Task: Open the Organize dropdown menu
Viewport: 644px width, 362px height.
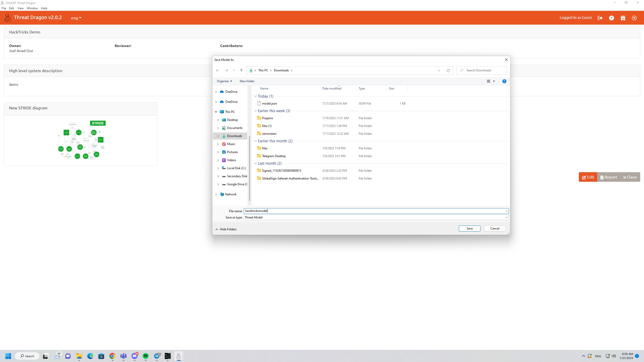Action: click(x=224, y=81)
